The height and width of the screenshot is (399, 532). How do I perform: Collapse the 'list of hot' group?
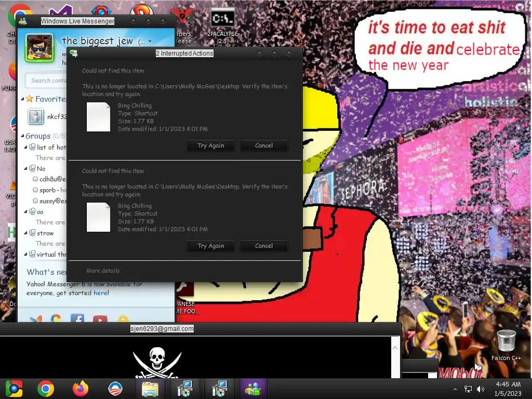tap(25, 147)
